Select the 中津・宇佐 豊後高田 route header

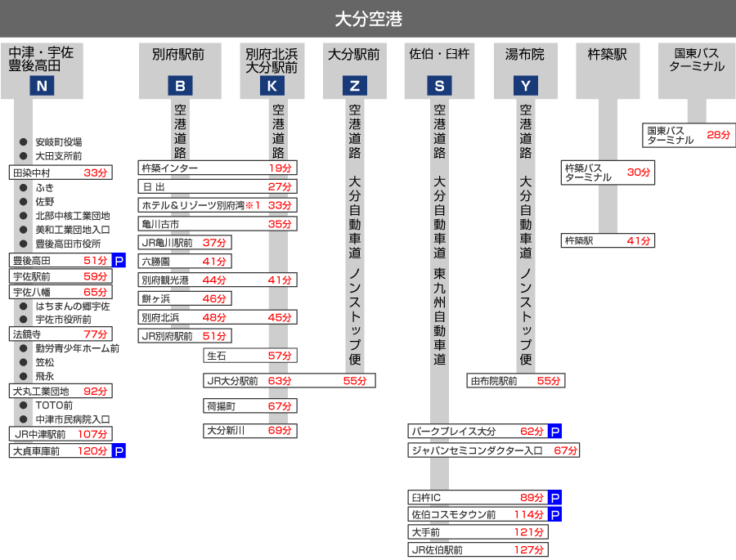coord(42,71)
